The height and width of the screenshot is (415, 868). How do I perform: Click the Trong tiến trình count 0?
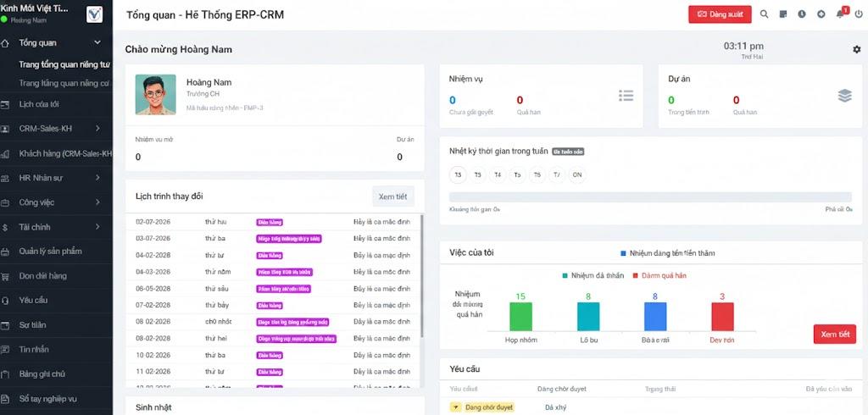671,100
